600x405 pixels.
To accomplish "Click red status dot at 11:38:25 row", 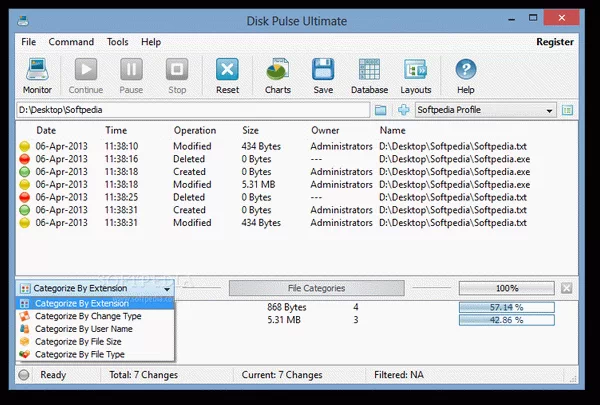I will [24, 197].
